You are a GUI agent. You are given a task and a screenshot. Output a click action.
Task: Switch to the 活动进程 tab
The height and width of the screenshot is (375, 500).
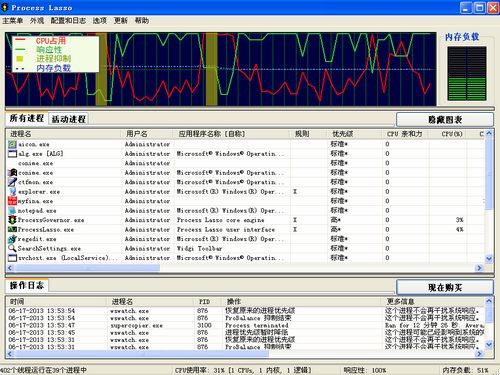(x=69, y=119)
